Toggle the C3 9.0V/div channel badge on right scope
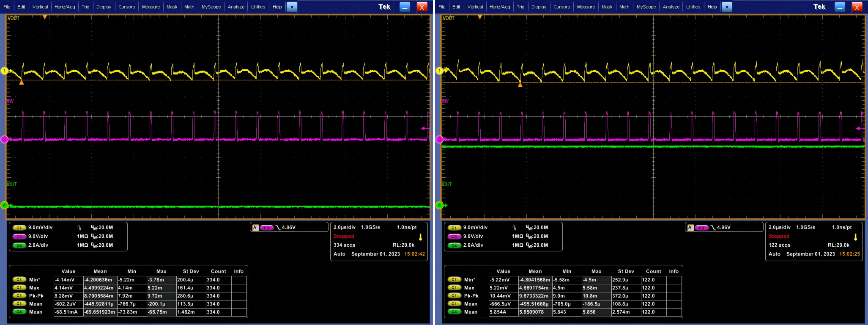 [x=455, y=237]
